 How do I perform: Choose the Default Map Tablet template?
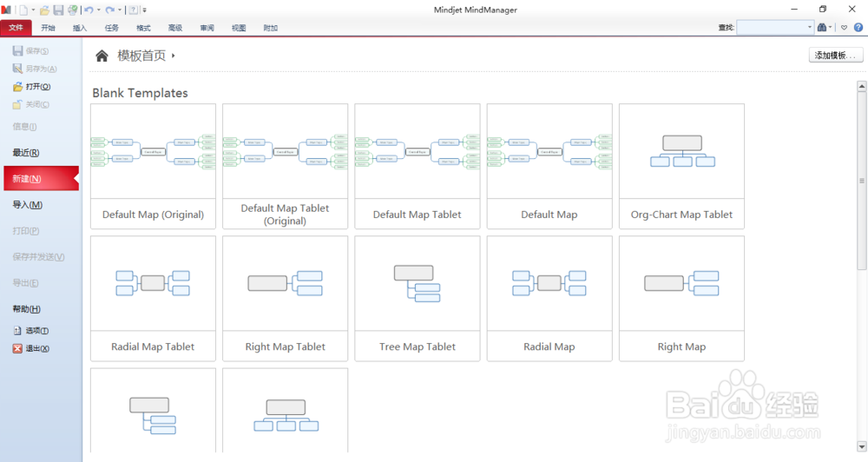pyautogui.click(x=418, y=166)
